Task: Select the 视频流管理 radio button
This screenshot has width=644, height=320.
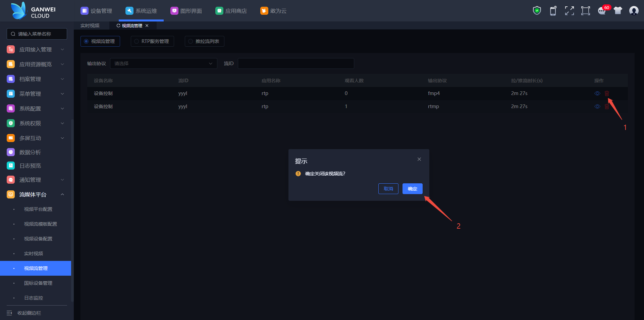Action: (x=100, y=41)
